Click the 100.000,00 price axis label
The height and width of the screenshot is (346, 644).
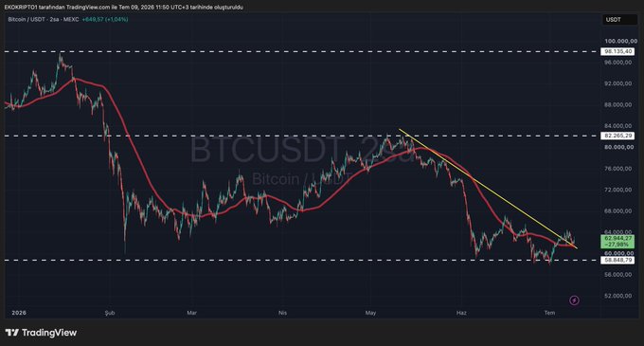[621, 41]
